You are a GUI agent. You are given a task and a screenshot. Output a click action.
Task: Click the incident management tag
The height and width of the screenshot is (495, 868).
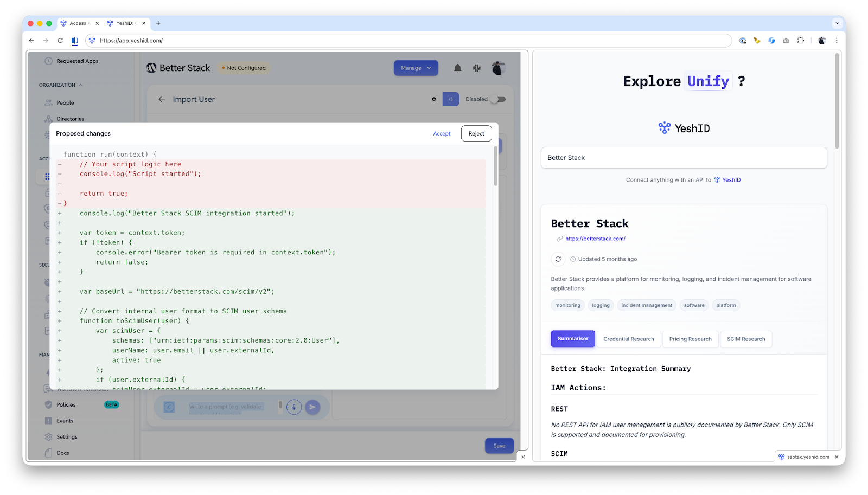pyautogui.click(x=647, y=305)
